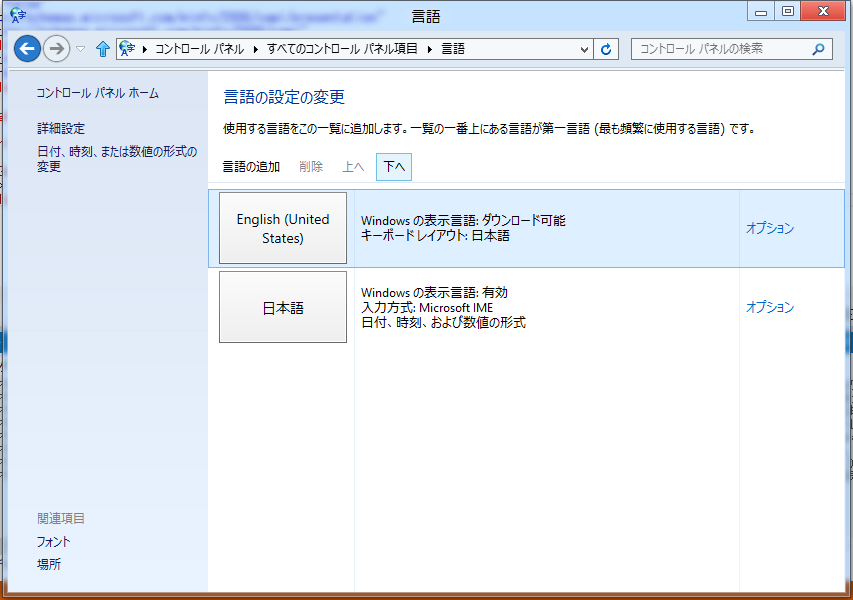Open 日付、時刻、または数値の形式の変更 link
Viewport: 853px width, 600px height.
[117, 159]
